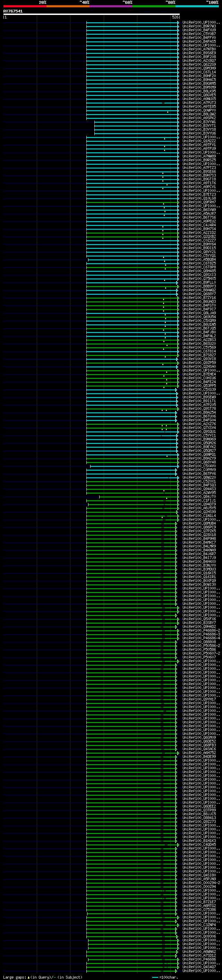Select hit label UniRef100_Q6GM09
222x980 pixels.
coord(199,737)
